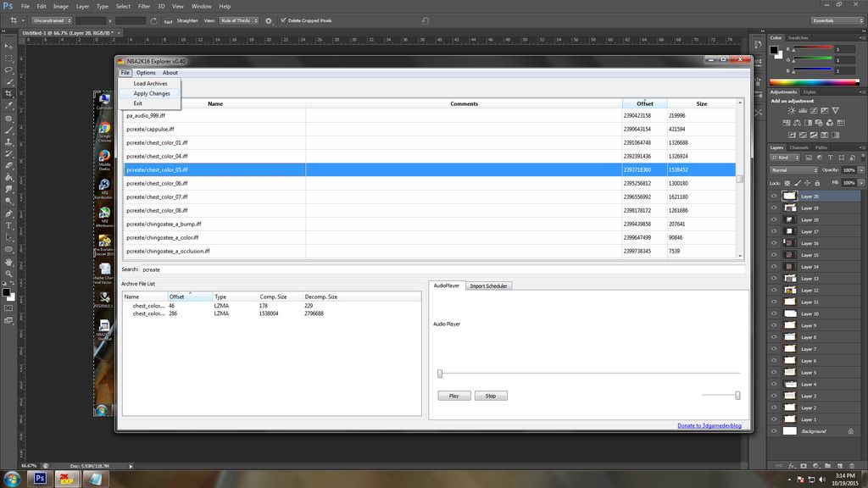Select the Rectangular Marquee tool
Viewport: 868px width, 488px height.
[x=8, y=58]
